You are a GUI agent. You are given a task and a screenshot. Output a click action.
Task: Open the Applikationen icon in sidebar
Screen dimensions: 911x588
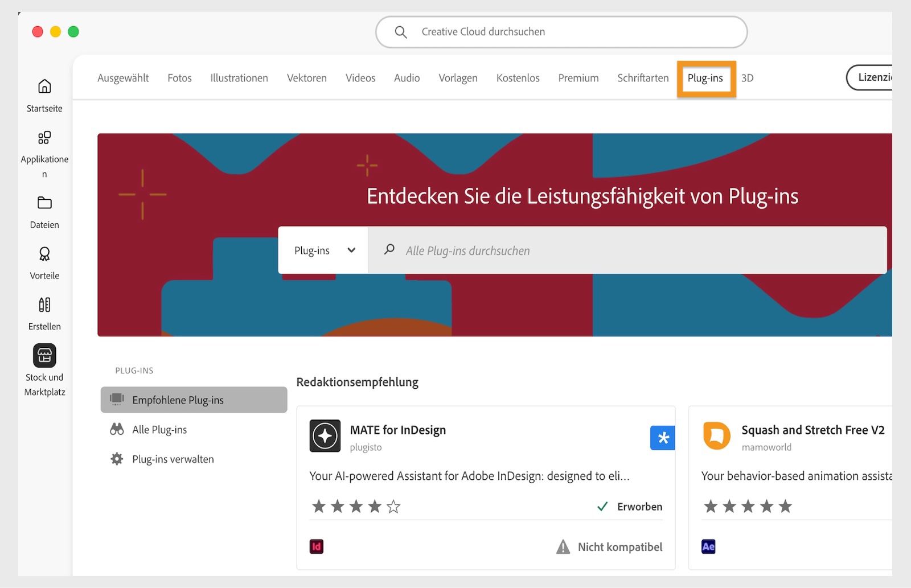pos(44,138)
